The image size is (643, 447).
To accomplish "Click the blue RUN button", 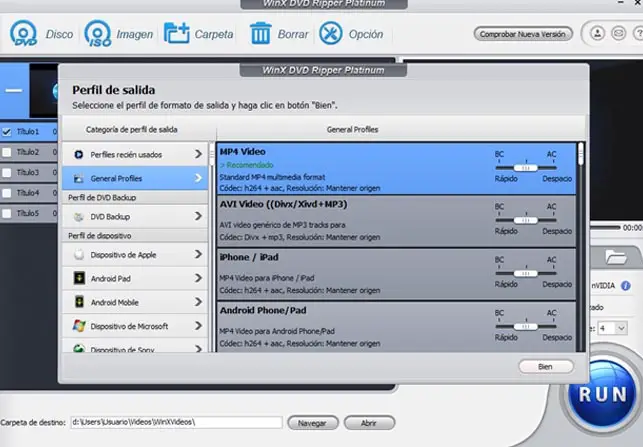I will [603, 395].
